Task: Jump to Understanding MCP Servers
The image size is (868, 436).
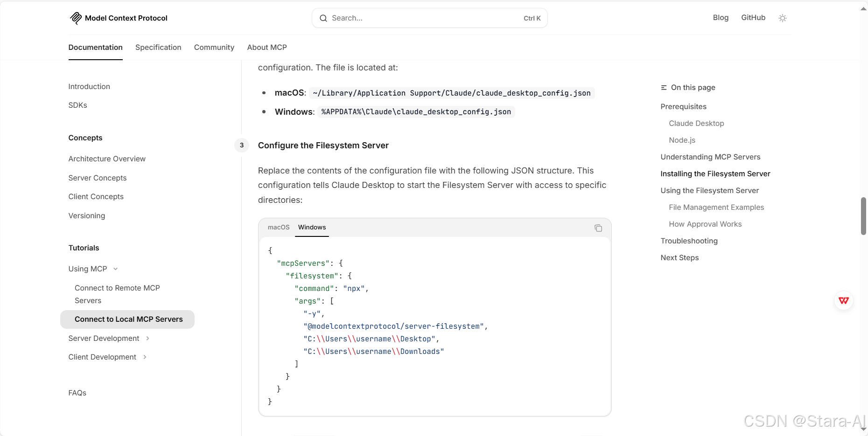Action: [710, 157]
